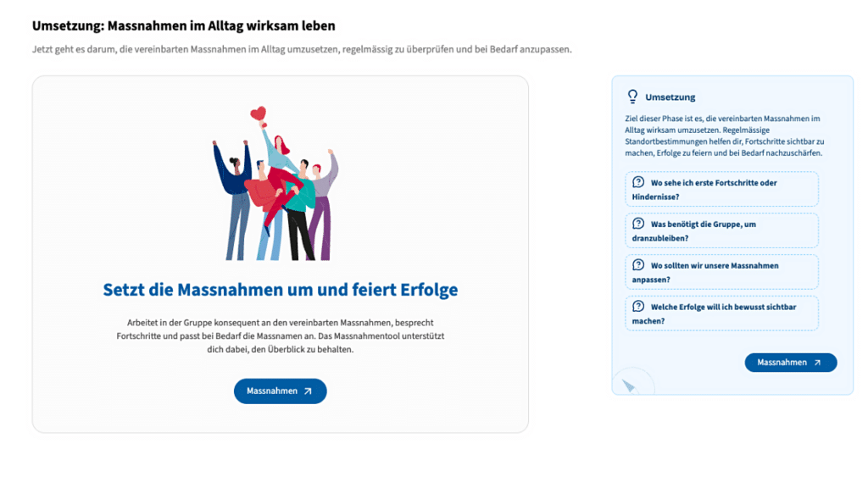Click question icon beside 'Was benötigt die Gruppe'
This screenshot has height=488, width=868.
pos(638,224)
